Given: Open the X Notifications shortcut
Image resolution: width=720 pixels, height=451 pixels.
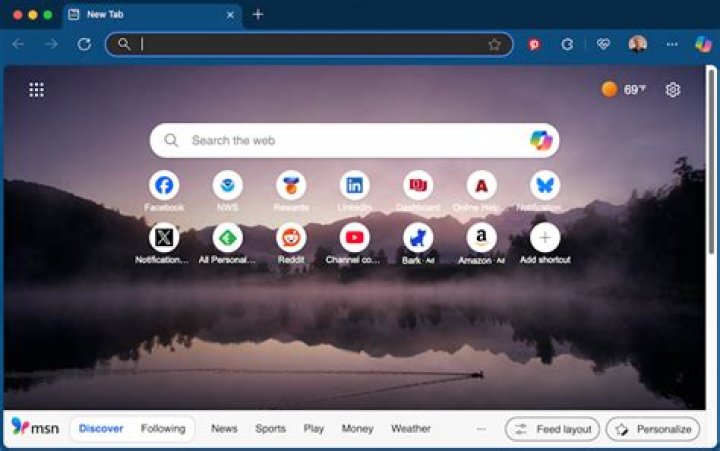Looking at the screenshot, I should (164, 238).
